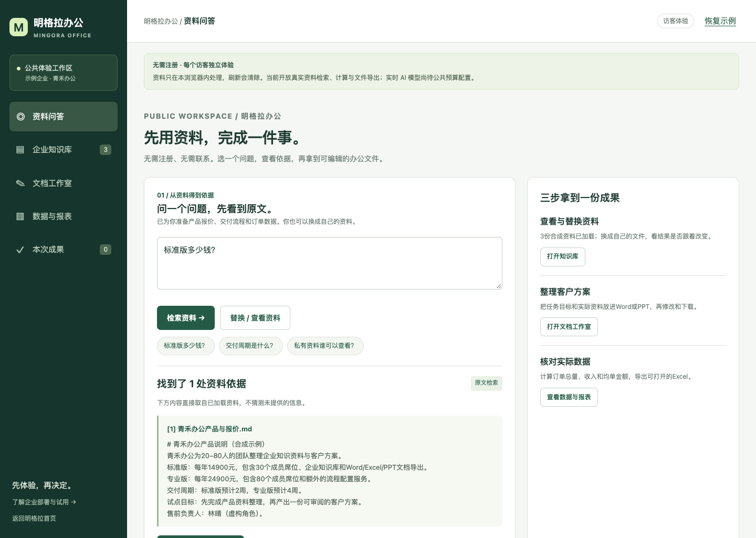Click the 查看数据与报表 button

[x=569, y=397]
